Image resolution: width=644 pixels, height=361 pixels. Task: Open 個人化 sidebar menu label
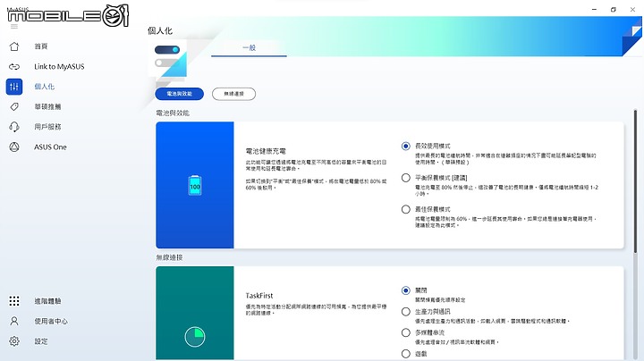coord(45,87)
